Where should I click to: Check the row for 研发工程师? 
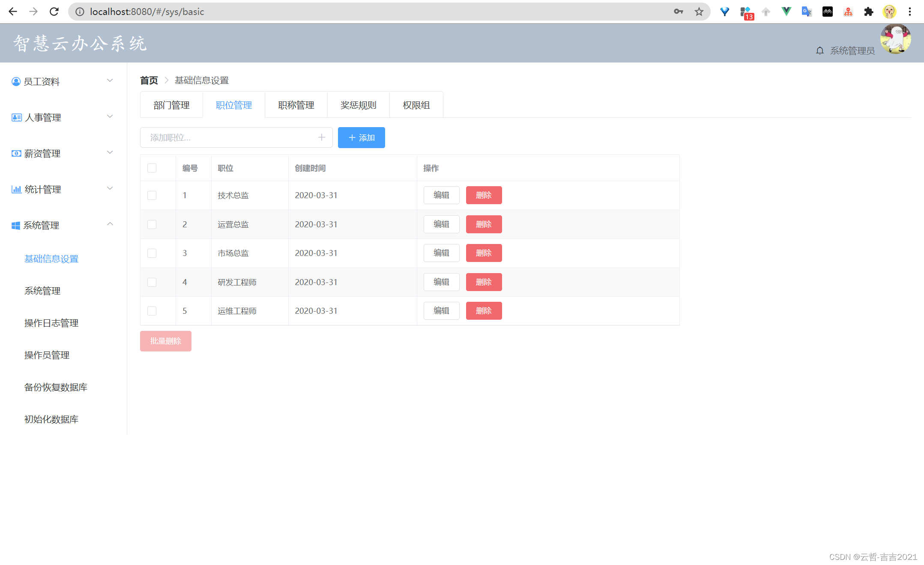pyautogui.click(x=152, y=282)
